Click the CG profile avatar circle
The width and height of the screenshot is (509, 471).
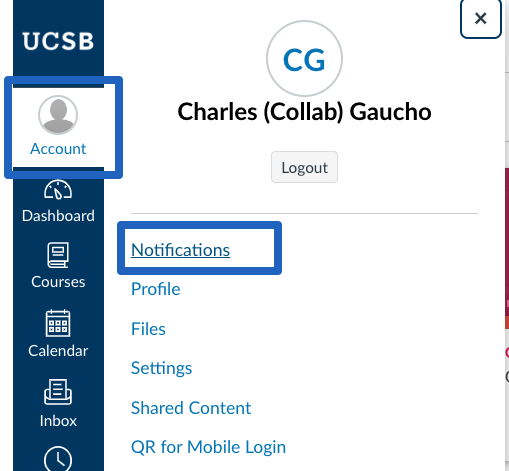point(304,59)
